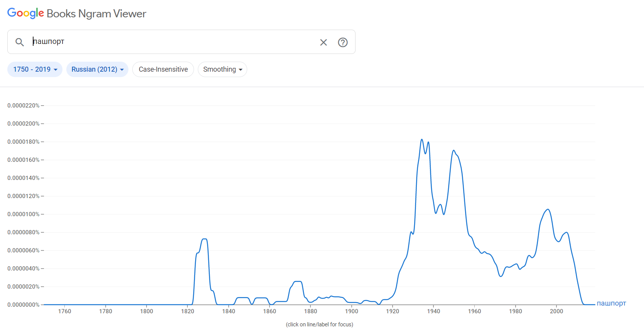Click the Google Books Ngram Viewer logo
Image resolution: width=644 pixels, height=336 pixels.
click(77, 13)
